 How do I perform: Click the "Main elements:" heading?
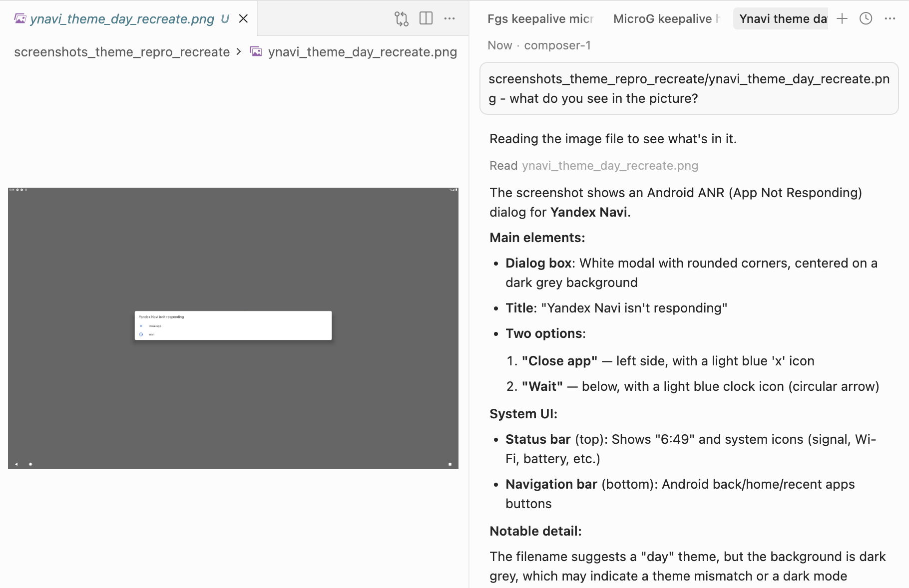pos(537,238)
